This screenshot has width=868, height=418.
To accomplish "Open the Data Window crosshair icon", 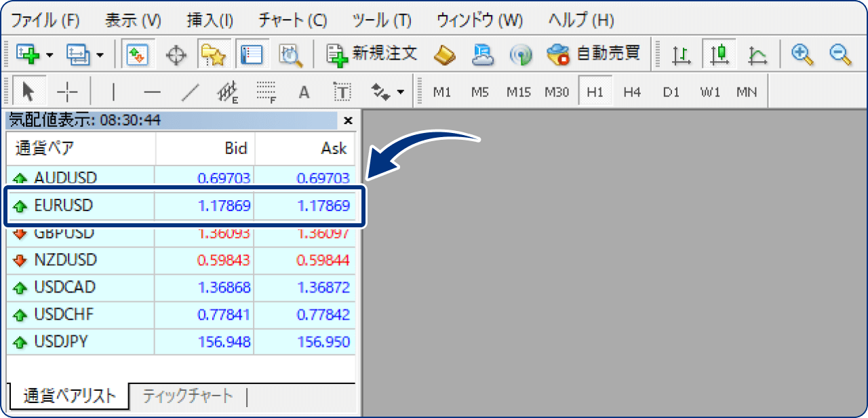I will pyautogui.click(x=176, y=54).
